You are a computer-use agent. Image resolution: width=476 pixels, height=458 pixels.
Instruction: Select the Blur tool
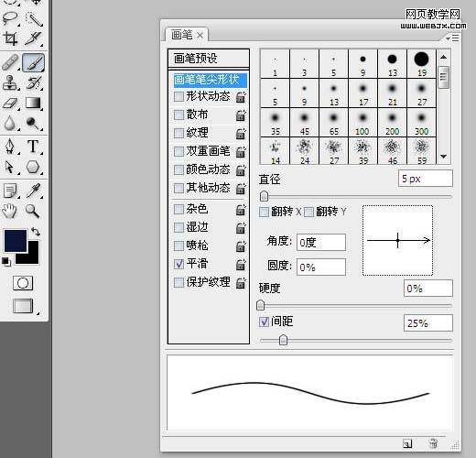[10, 124]
